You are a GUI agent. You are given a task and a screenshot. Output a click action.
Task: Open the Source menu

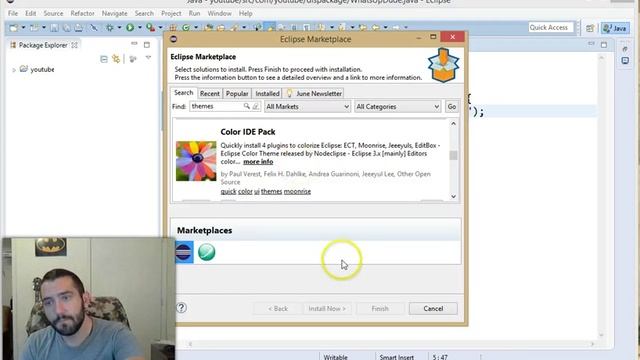(x=53, y=13)
